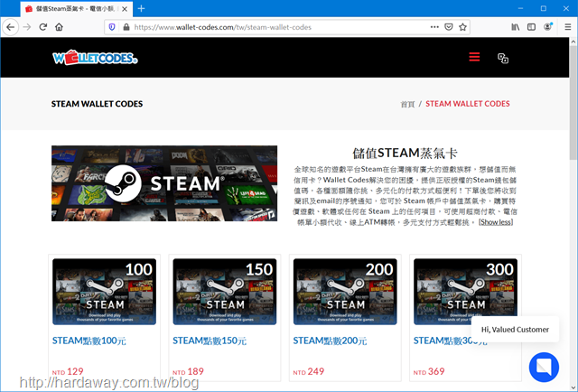This screenshot has width=578, height=392.
Task: Open the Firefox hamburger menu
Action: 568,27
